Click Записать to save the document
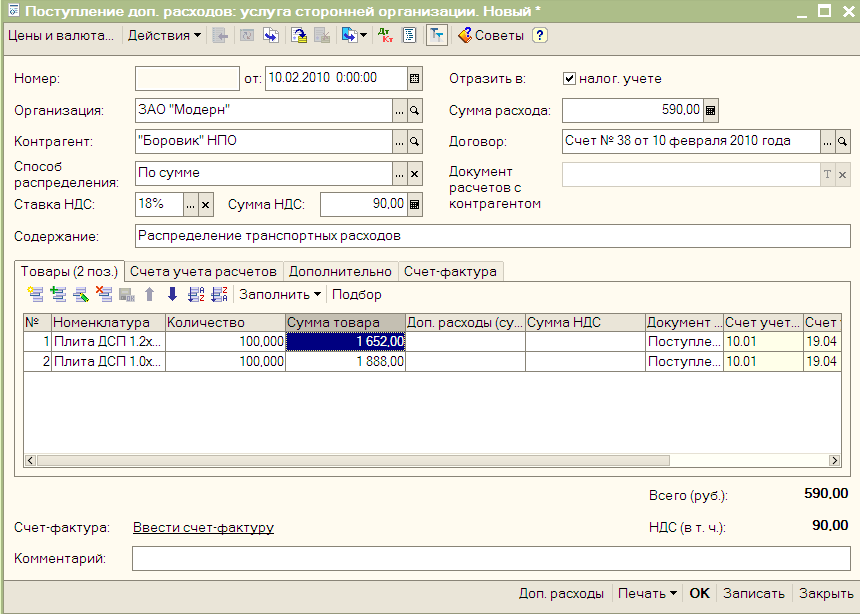The width and height of the screenshot is (860, 614). coord(754,593)
